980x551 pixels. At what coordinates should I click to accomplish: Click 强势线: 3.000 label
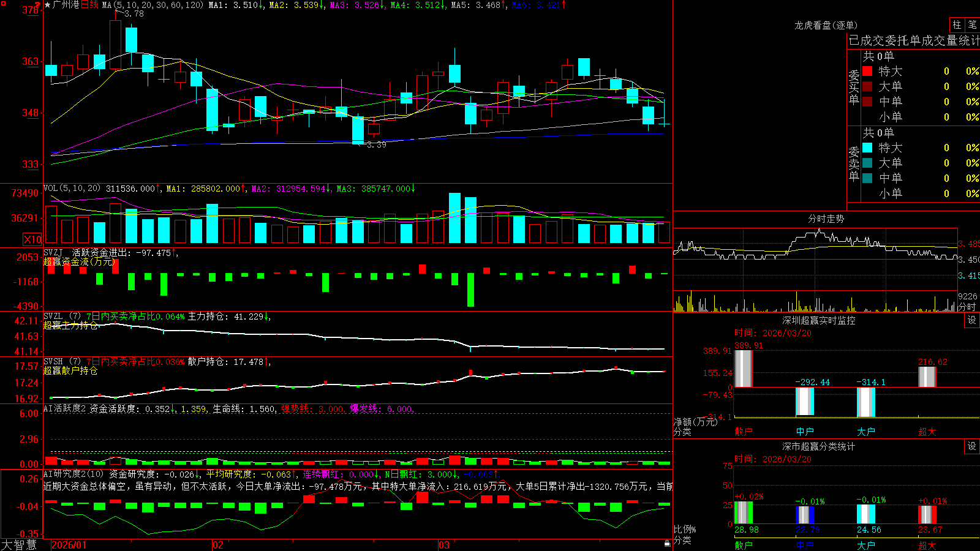point(312,409)
